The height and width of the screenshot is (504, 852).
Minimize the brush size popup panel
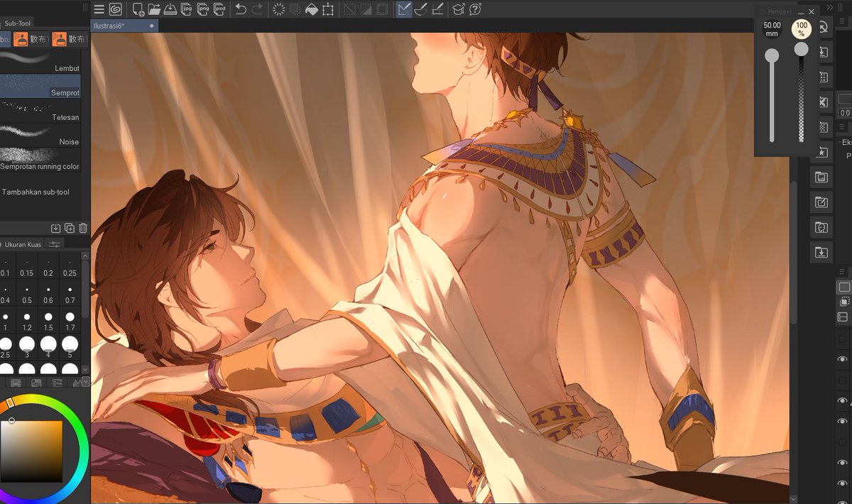(x=801, y=12)
